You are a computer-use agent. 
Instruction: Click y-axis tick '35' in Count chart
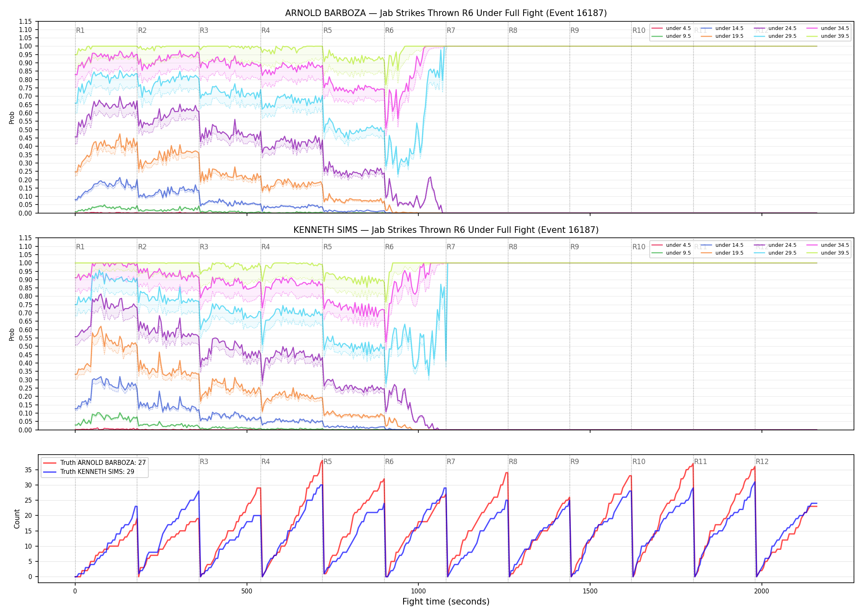tap(28, 470)
